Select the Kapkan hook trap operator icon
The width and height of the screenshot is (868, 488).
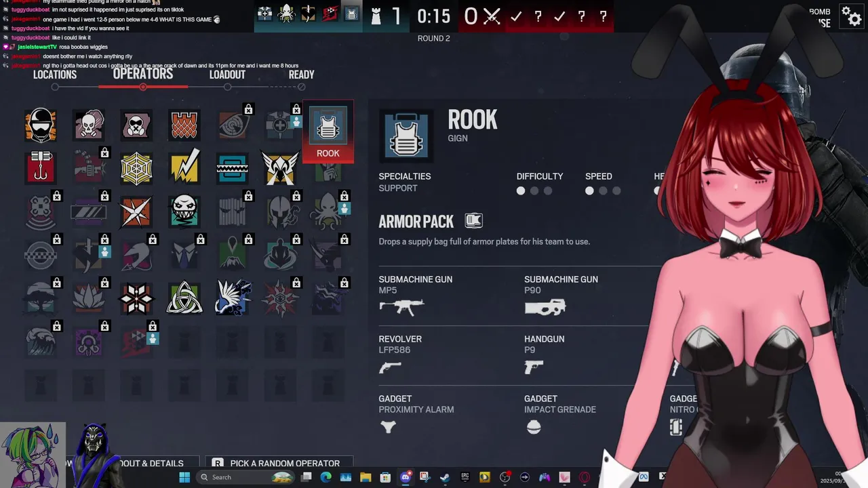point(41,167)
